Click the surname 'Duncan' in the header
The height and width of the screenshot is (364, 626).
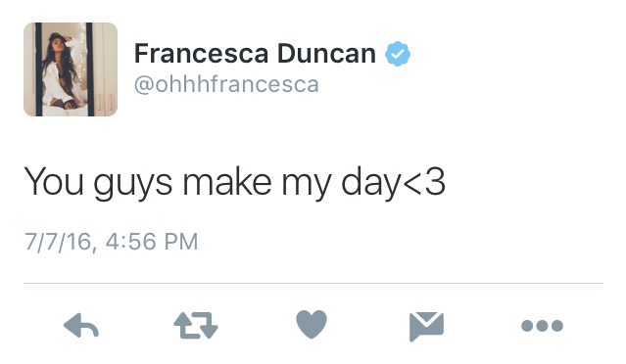(326, 54)
